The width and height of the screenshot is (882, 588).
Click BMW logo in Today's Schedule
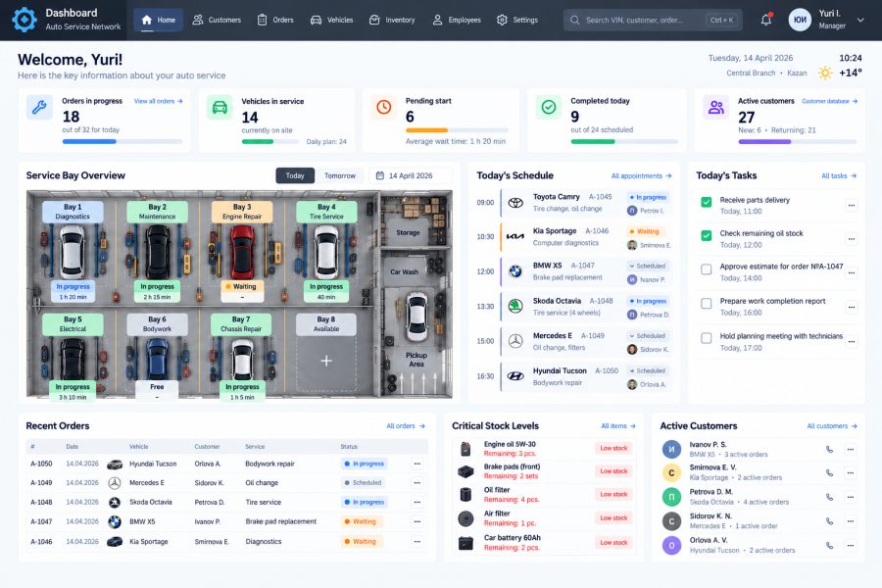point(515,271)
